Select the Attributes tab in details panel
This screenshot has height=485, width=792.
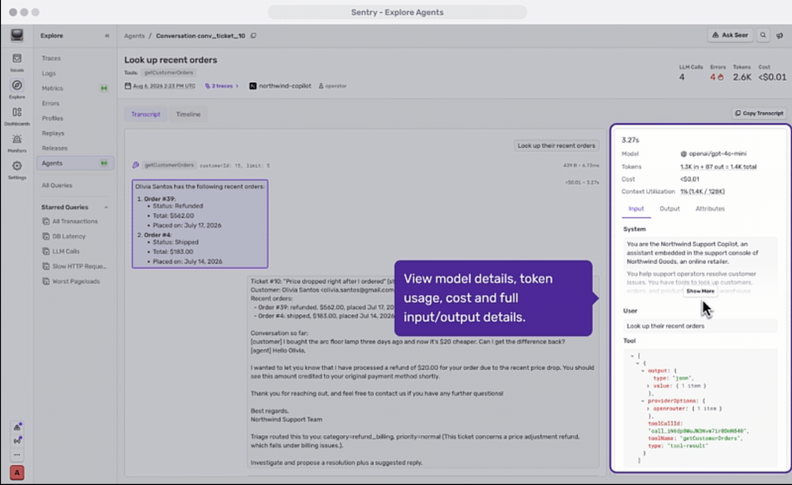pos(710,209)
